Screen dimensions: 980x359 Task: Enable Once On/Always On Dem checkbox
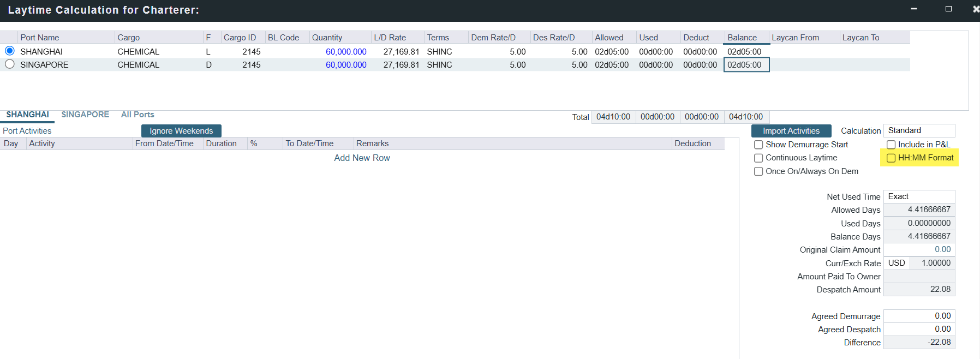point(758,171)
